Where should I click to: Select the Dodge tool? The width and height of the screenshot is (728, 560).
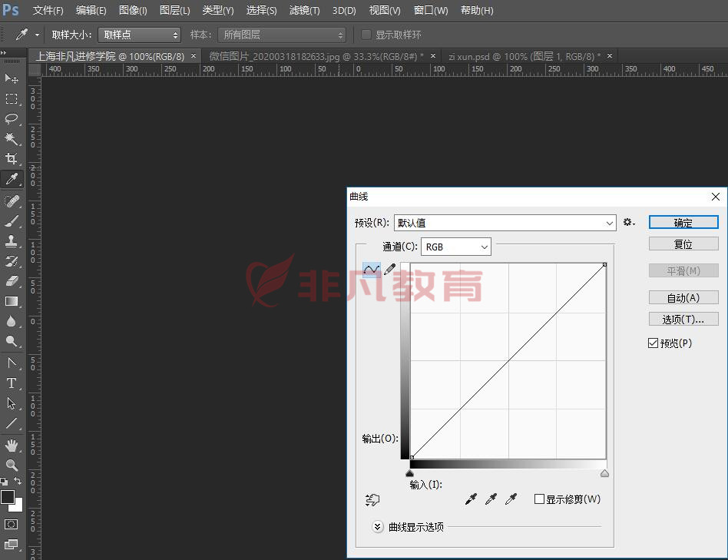click(12, 341)
